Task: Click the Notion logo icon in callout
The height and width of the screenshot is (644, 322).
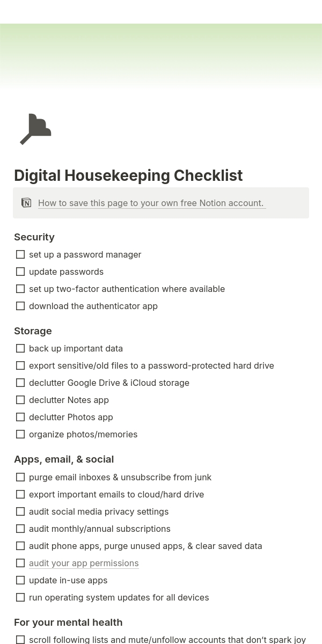Action: click(26, 203)
